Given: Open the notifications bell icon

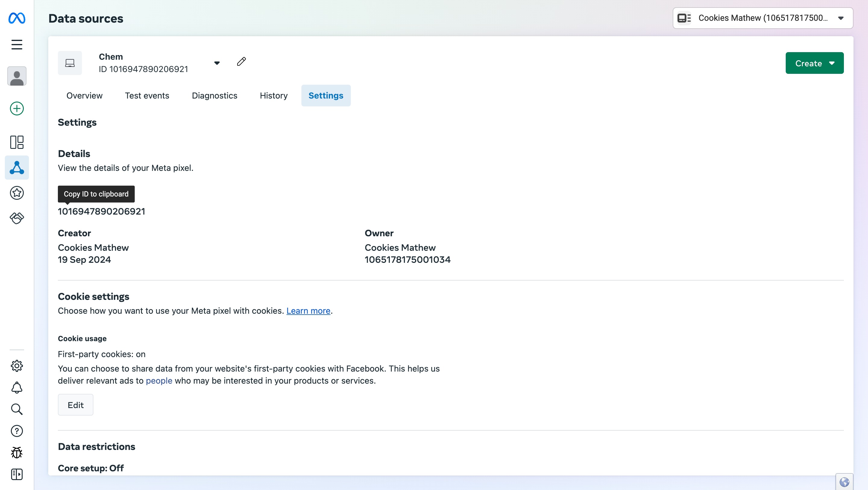Looking at the screenshot, I should coord(17,388).
